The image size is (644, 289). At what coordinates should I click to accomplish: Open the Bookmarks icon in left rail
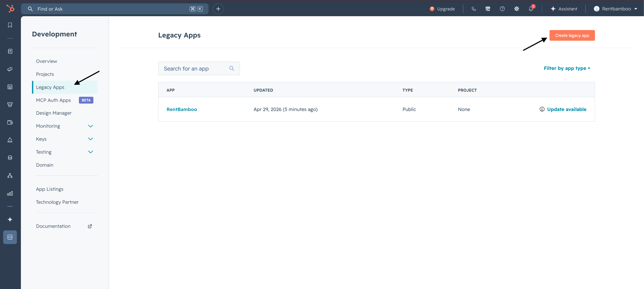pyautogui.click(x=10, y=25)
